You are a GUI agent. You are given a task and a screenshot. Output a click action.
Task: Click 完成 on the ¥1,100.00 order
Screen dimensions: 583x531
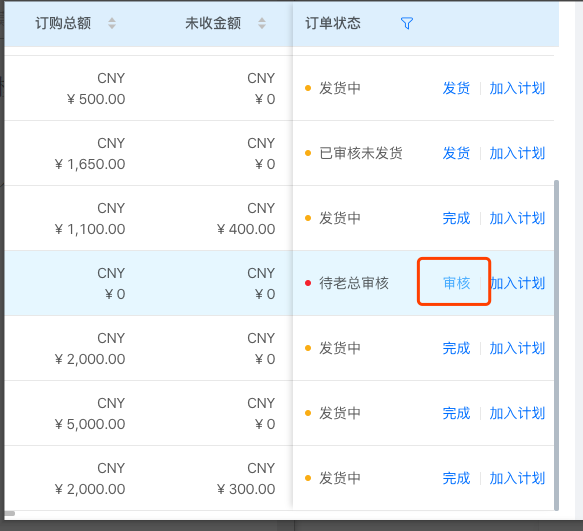click(x=456, y=218)
